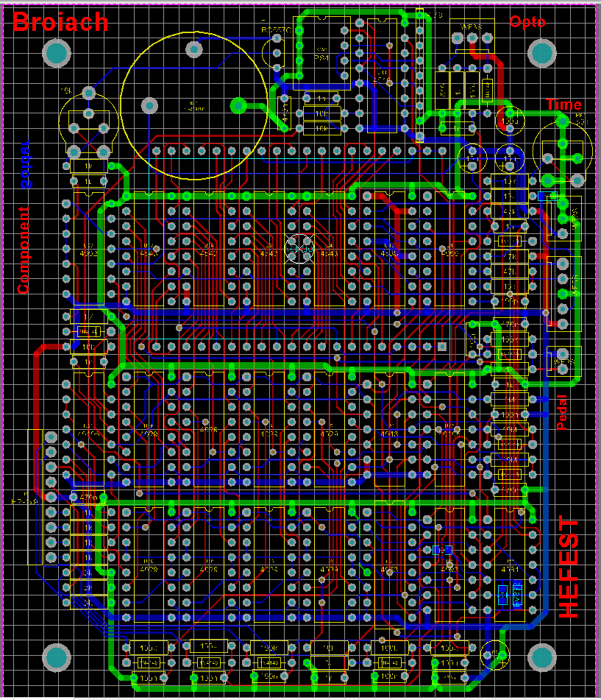Click the trimmer potentiometer under the "Time" label

tap(563, 151)
